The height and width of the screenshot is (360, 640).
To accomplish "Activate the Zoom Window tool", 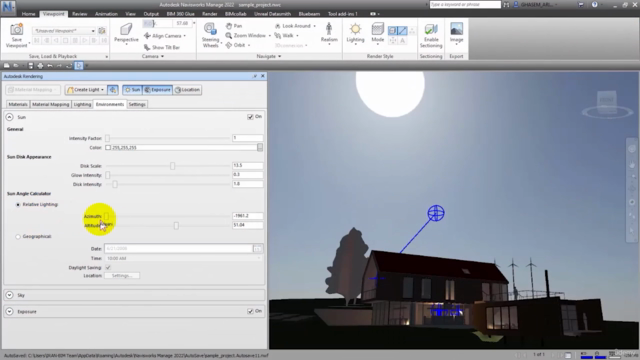I will coord(248,36).
